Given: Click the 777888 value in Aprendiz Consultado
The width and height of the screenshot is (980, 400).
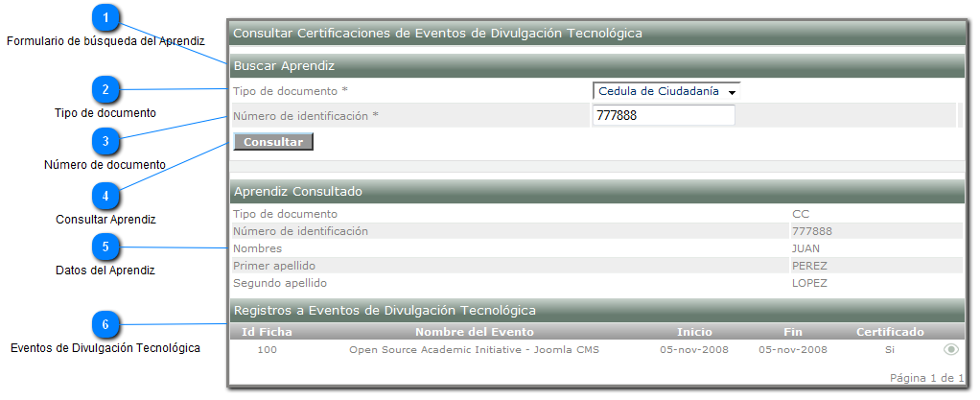Looking at the screenshot, I should pos(812,231).
